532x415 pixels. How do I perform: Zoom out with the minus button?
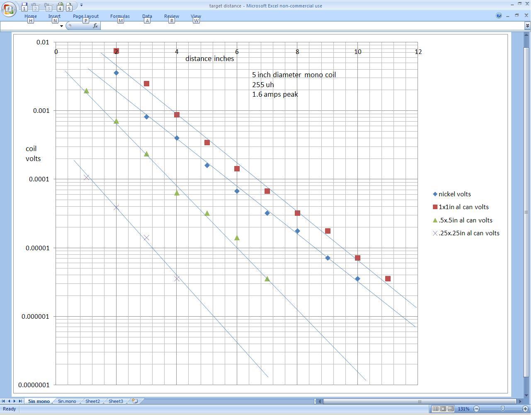[x=476, y=409]
